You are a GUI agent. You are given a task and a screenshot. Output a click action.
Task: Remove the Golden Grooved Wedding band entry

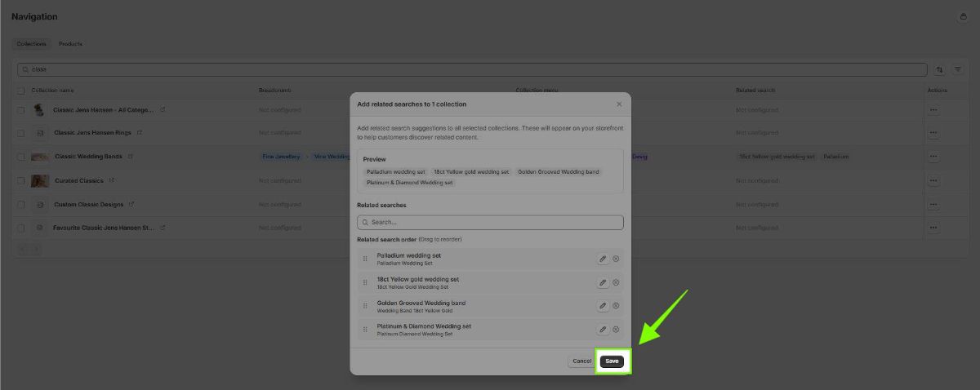pyautogui.click(x=616, y=306)
